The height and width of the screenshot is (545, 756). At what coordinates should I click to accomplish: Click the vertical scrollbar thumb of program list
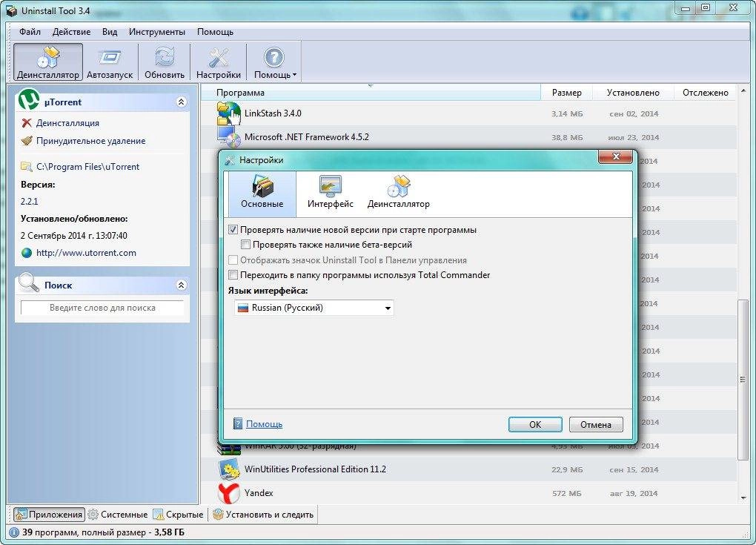tap(743, 380)
